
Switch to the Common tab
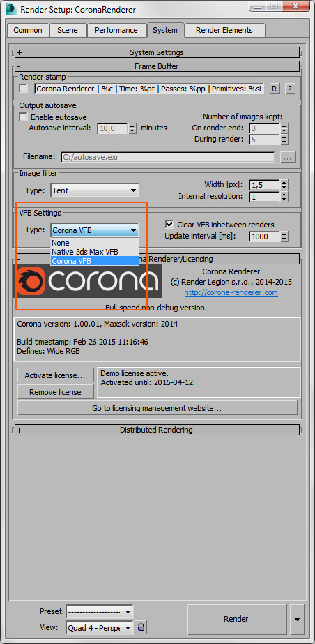click(28, 31)
